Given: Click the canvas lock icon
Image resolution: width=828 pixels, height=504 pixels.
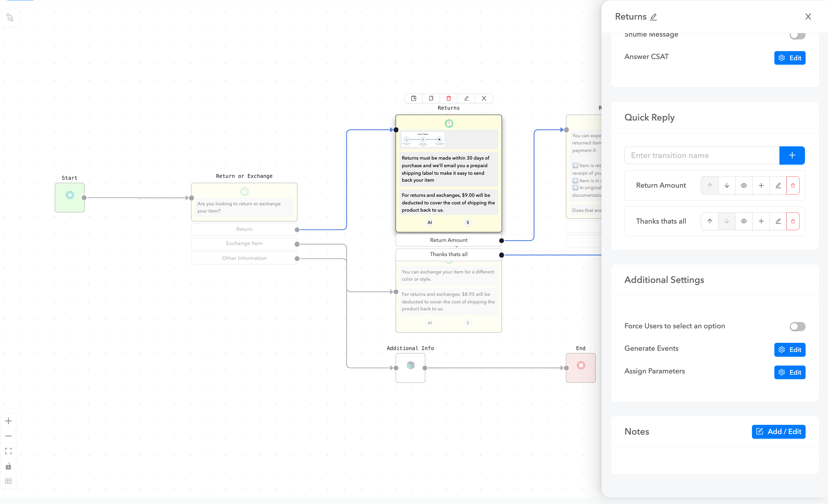Looking at the screenshot, I should coord(9,466).
